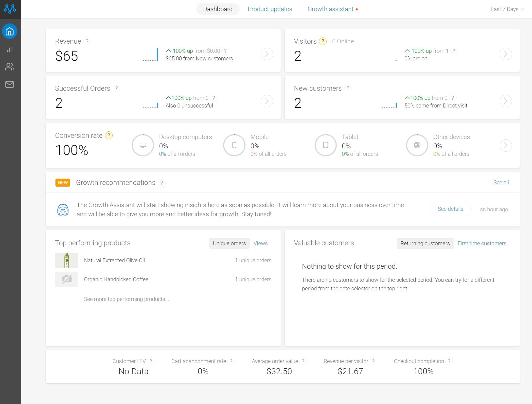This screenshot has height=404, width=532.
Task: Open the customers people sidebar icon
Action: click(10, 67)
